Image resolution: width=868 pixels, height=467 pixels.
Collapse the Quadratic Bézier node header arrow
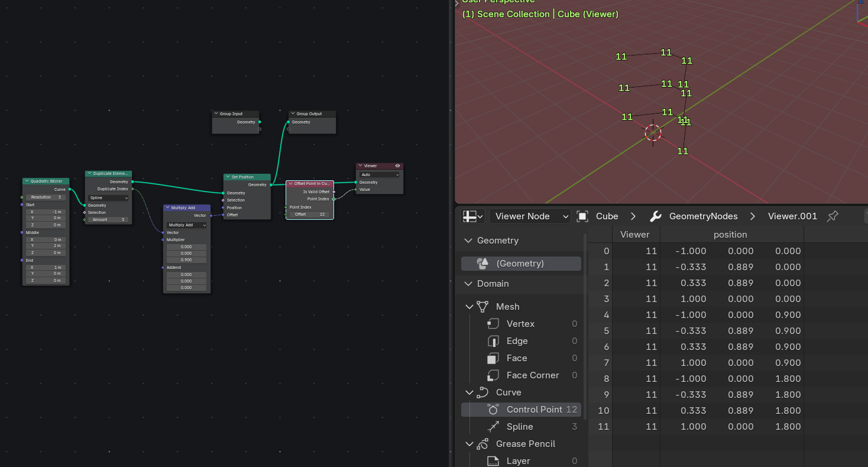(27, 181)
